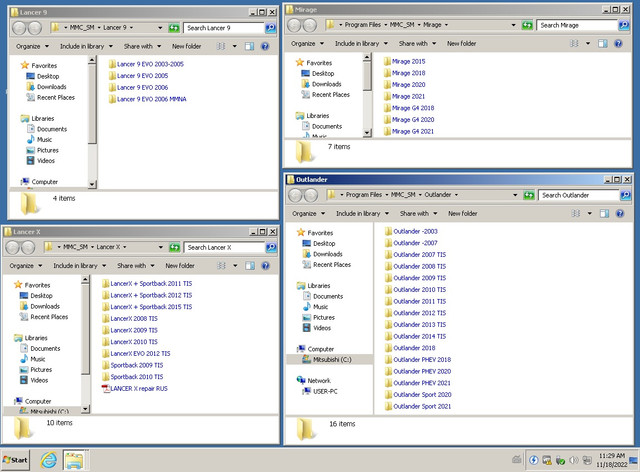Click search magnifier icon in Lancer 9 window
Viewport: 640px width, 472px height.
point(270,28)
